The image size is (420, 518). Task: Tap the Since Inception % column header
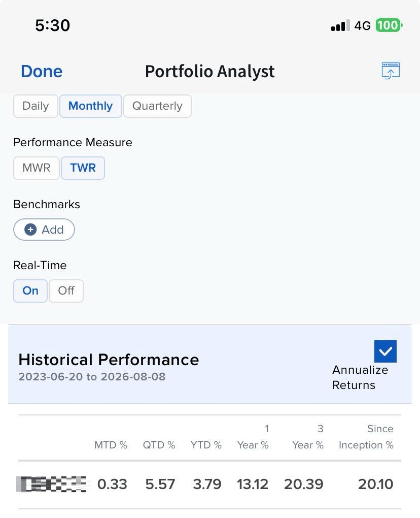coord(366,437)
